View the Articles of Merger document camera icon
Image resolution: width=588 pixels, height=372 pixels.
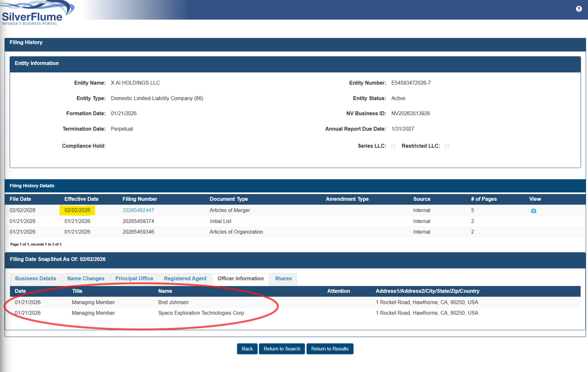pyautogui.click(x=534, y=211)
